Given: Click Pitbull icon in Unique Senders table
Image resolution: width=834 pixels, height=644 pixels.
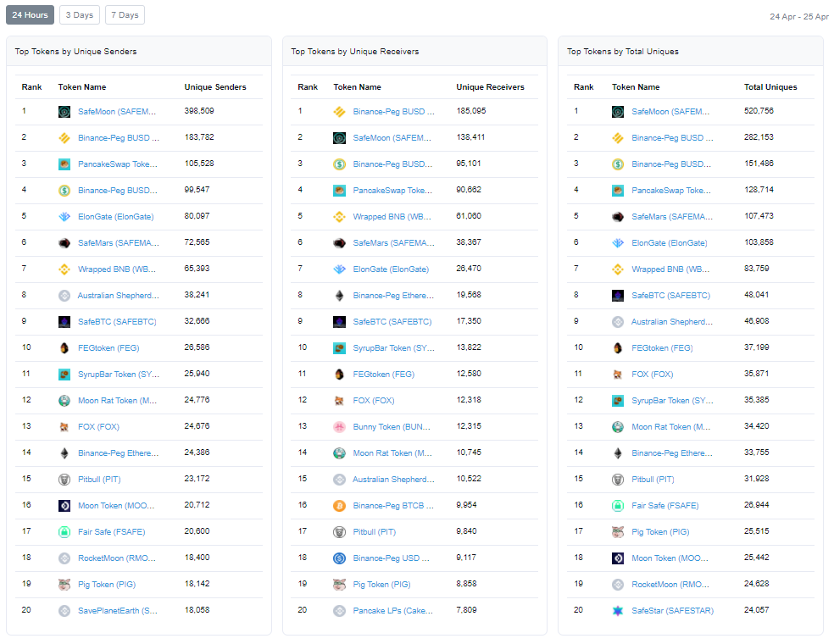Looking at the screenshot, I should coord(64,480).
